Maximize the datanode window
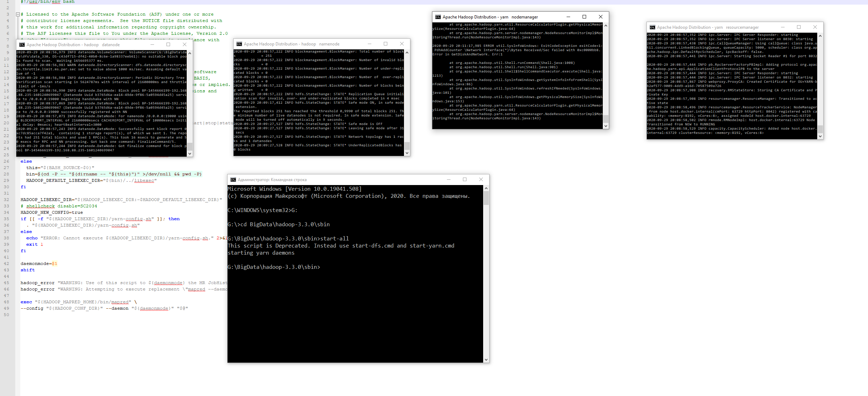 [168, 44]
